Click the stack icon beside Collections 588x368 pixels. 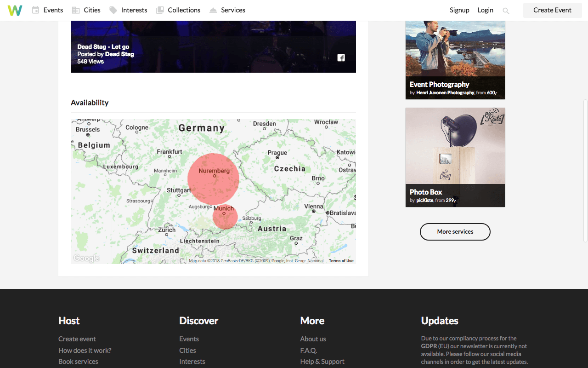[160, 10]
